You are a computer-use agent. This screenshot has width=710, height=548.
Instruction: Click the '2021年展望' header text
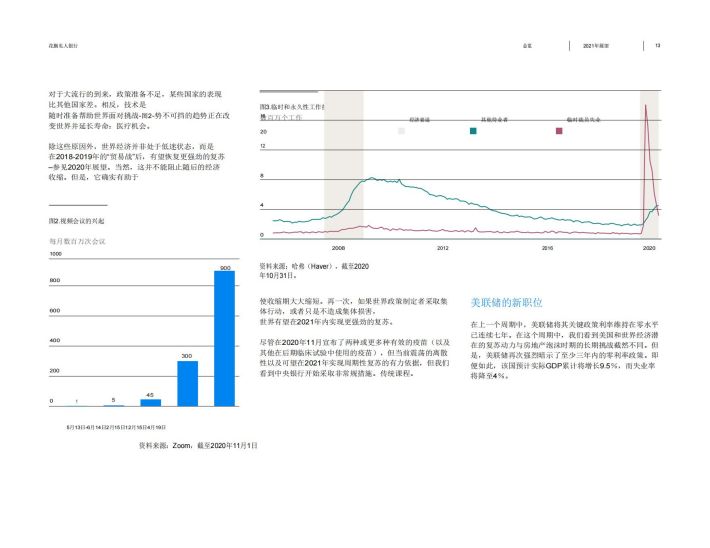(x=596, y=46)
